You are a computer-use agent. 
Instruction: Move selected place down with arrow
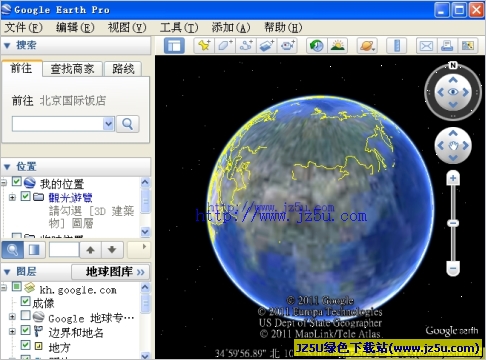click(x=112, y=250)
